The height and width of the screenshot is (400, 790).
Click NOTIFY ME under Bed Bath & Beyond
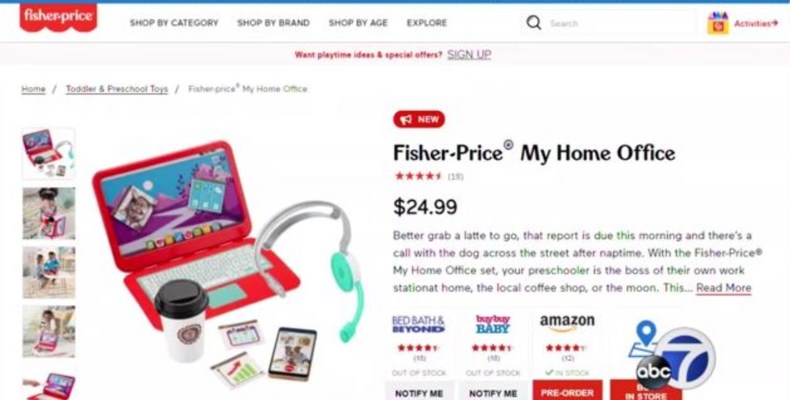coord(419,391)
